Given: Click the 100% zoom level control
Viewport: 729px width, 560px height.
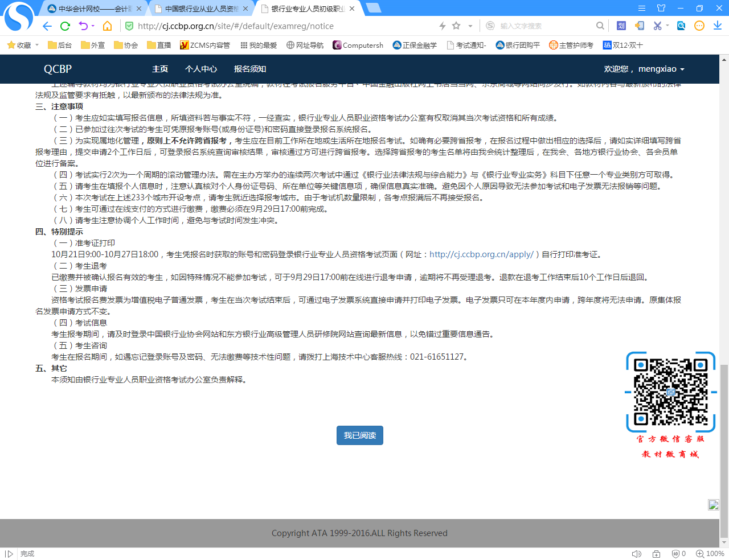Looking at the screenshot, I should click(710, 554).
